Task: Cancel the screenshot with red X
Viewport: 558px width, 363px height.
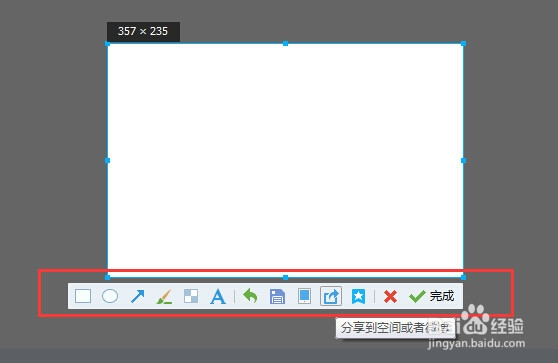Action: pos(390,296)
